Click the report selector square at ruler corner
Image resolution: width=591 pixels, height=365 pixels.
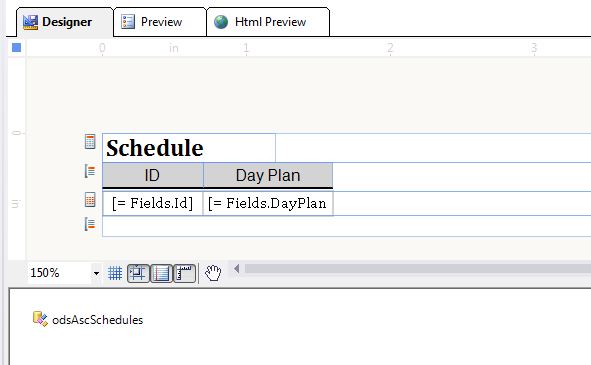[16, 48]
